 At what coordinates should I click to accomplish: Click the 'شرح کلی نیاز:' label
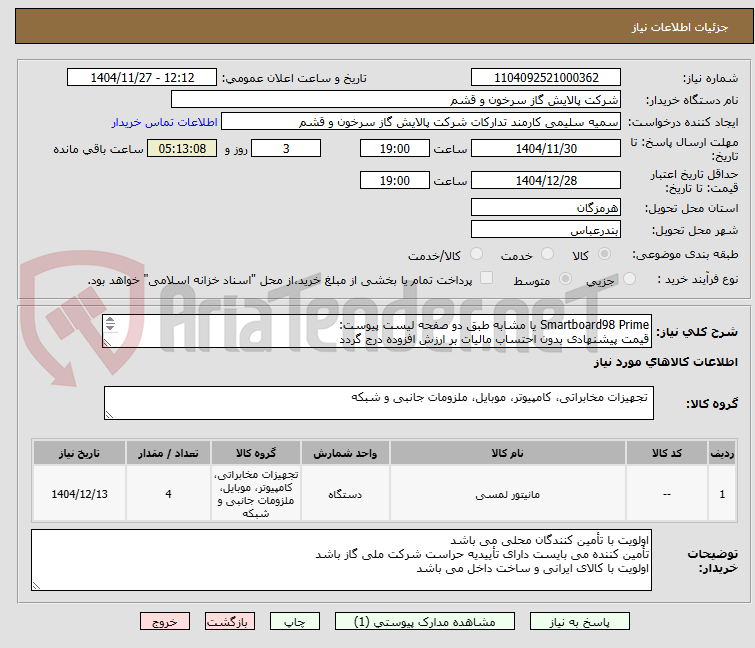pos(697,332)
